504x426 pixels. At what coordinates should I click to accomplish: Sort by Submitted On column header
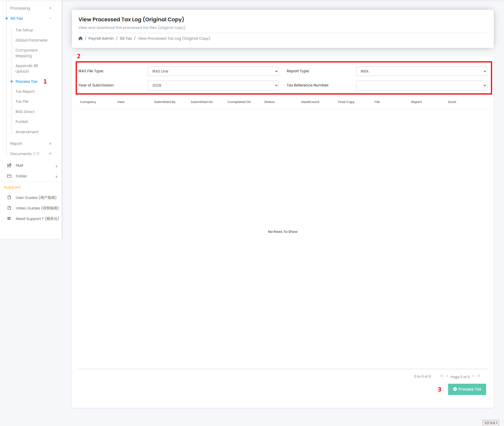pos(202,102)
